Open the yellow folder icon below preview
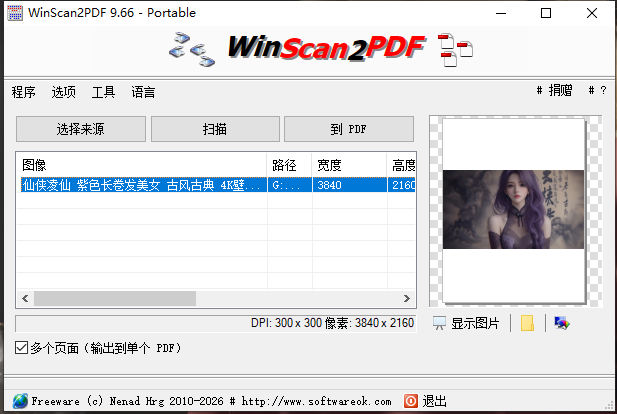Screen dimensions: 617x414 click(x=527, y=323)
